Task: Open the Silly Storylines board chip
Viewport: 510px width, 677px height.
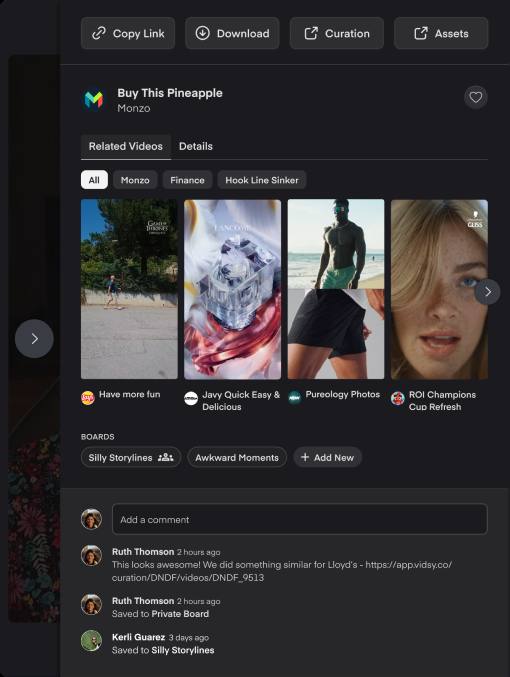Action: [x=131, y=457]
